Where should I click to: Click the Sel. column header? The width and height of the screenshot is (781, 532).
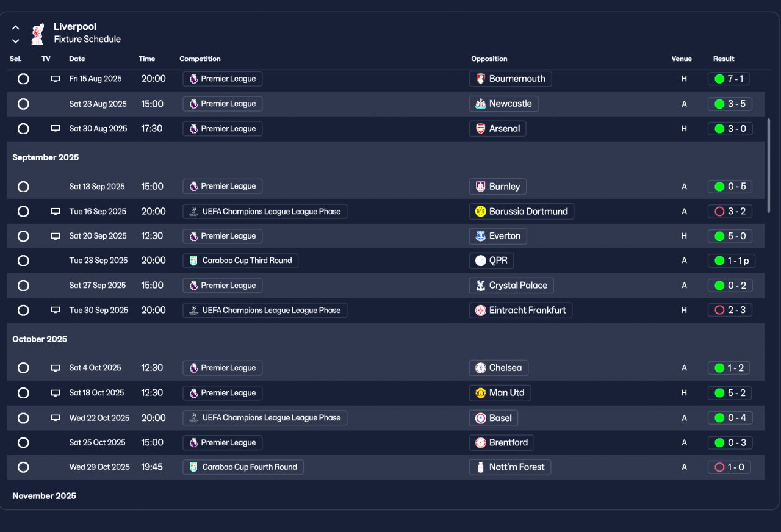click(16, 59)
